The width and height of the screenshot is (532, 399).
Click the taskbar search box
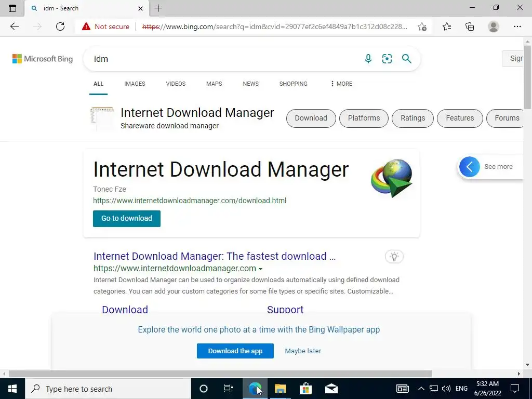108,389
